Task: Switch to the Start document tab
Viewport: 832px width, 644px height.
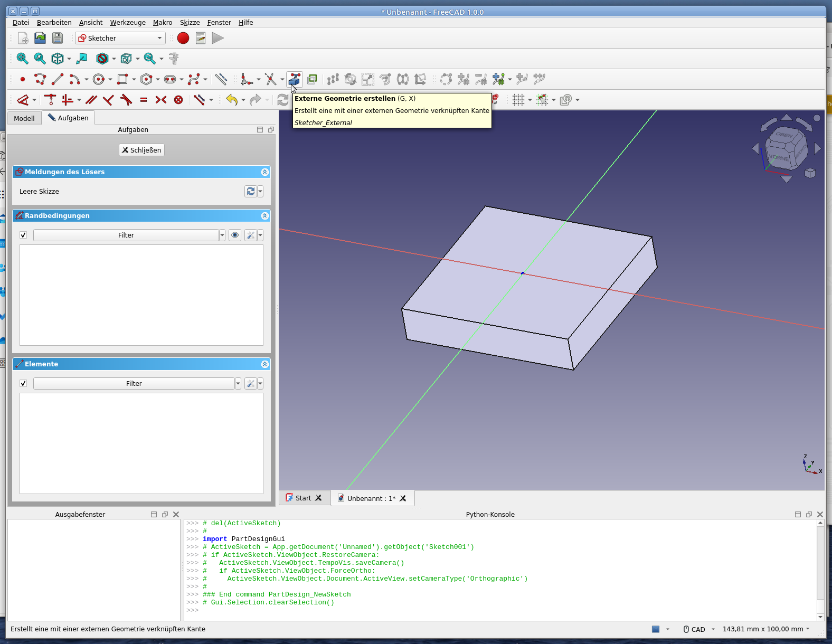Action: (x=304, y=498)
